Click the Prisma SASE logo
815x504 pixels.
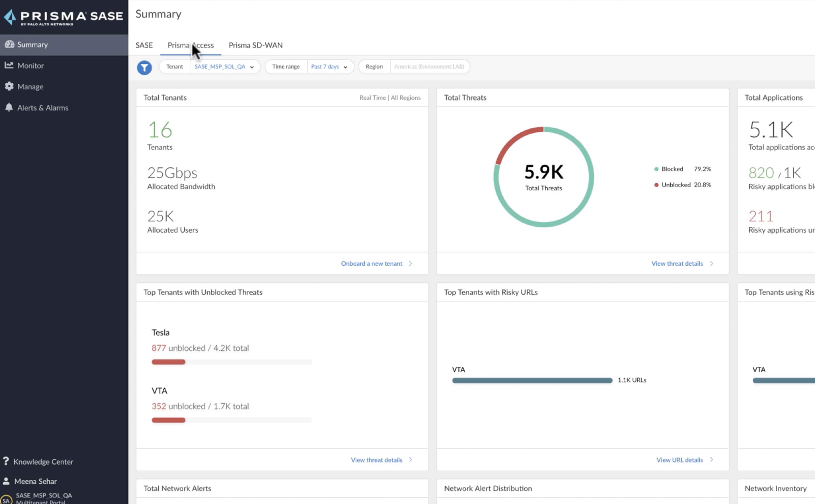(x=63, y=16)
